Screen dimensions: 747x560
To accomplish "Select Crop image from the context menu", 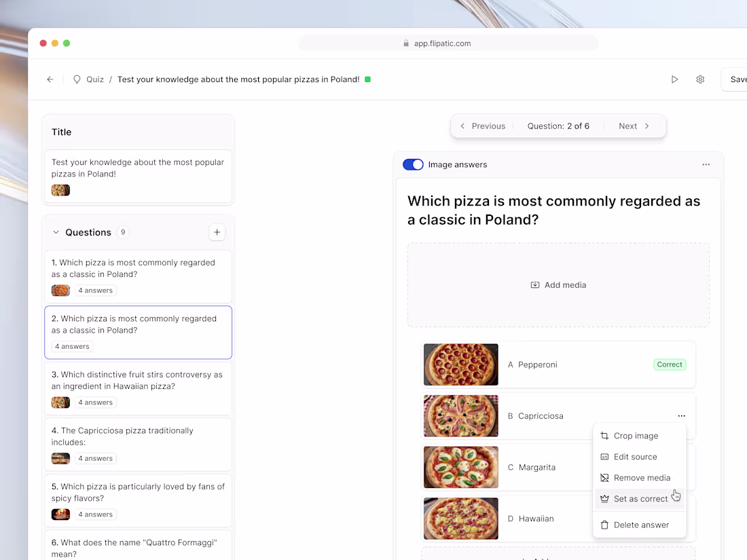I will point(636,436).
